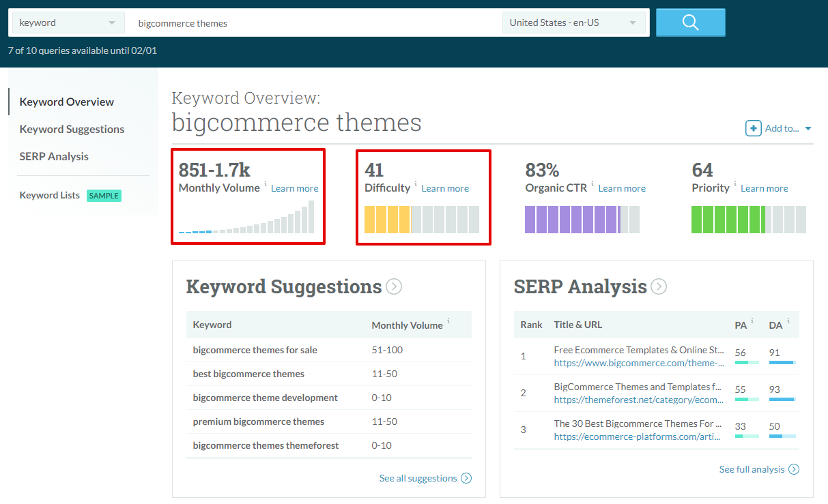Click Learn more under Monthly Volume
The width and height of the screenshot is (828, 504).
pyautogui.click(x=295, y=188)
